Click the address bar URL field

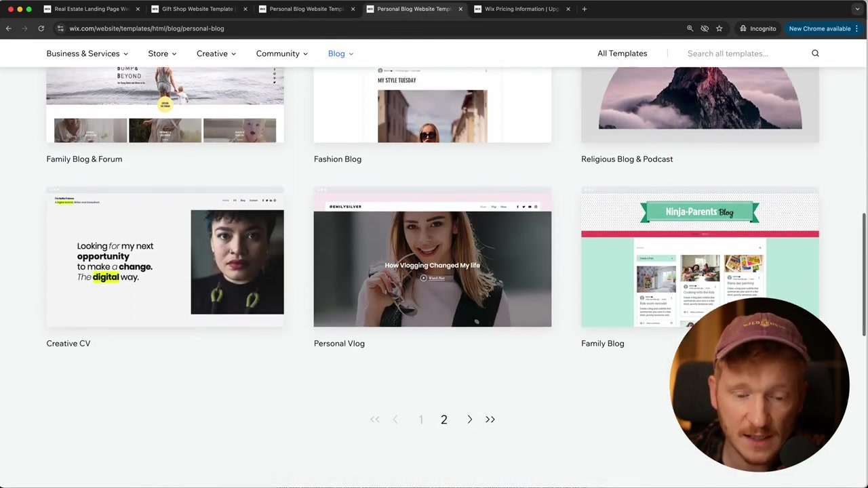coord(366,28)
